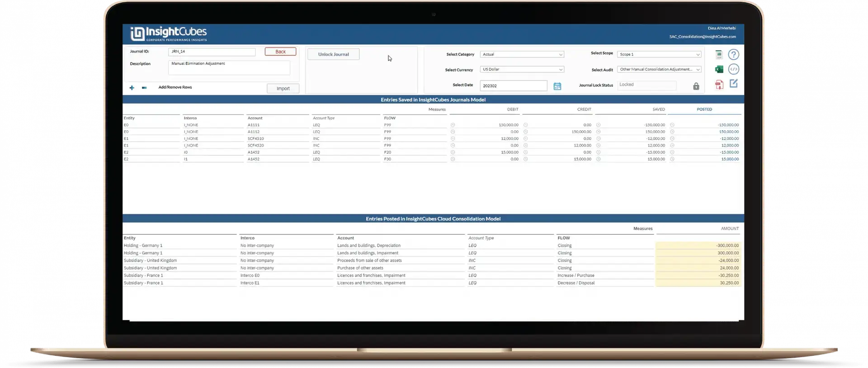The width and height of the screenshot is (868, 368).
Task: Click the circle icon before saved -15,000.00 in F20 row
Action: (x=598, y=152)
